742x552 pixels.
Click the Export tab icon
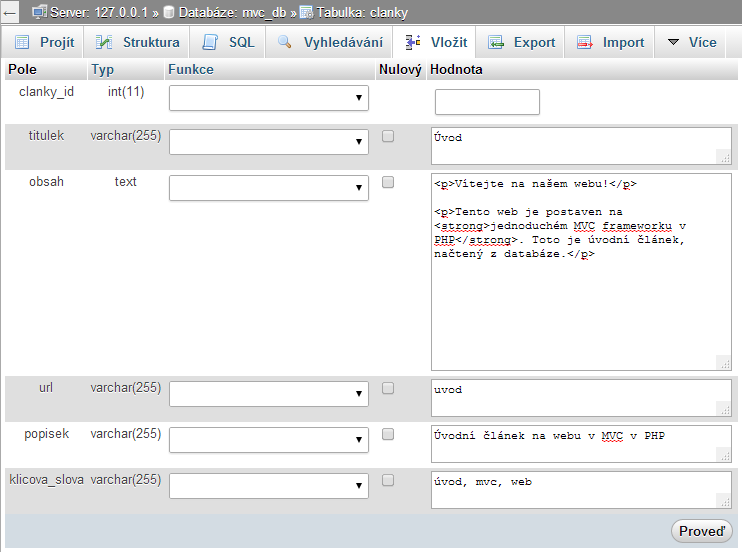pos(495,43)
